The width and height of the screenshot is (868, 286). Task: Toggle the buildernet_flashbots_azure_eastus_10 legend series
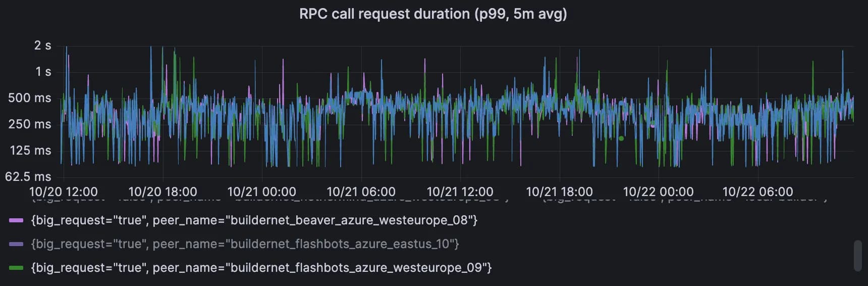point(245,244)
